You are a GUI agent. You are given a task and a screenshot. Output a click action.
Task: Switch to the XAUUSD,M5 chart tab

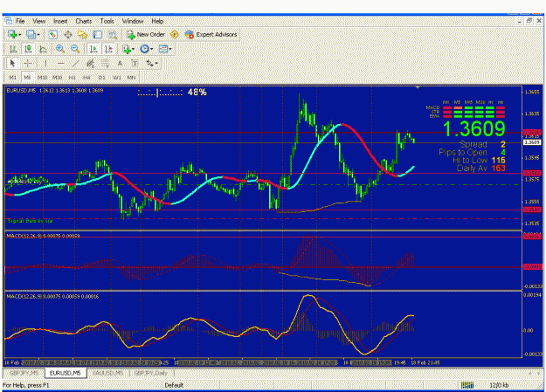coord(108,373)
